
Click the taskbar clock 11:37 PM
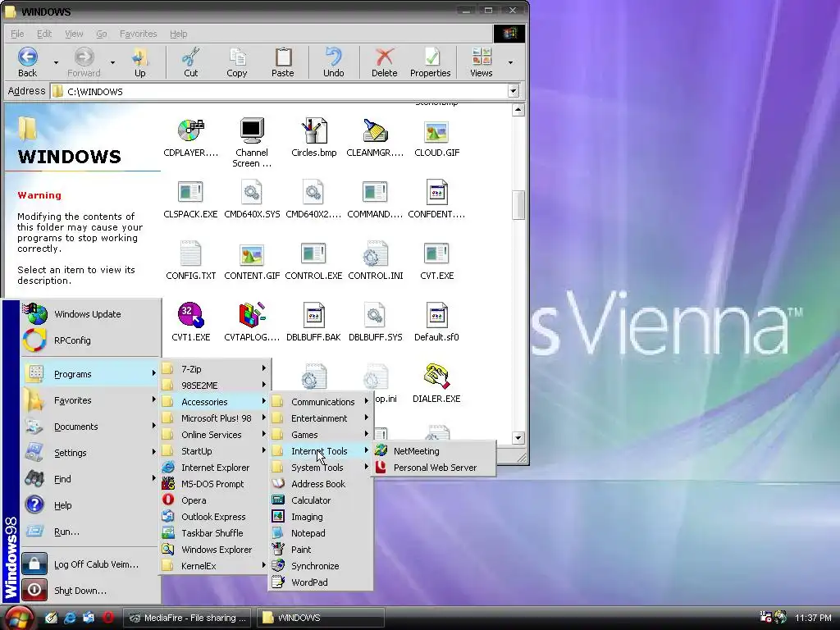click(813, 618)
